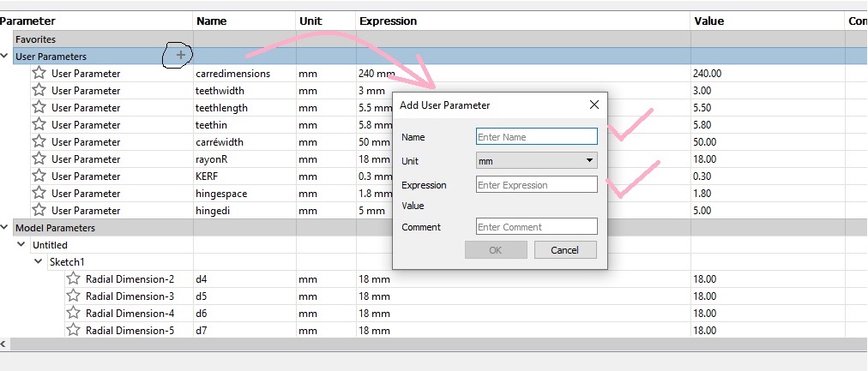This screenshot has width=868, height=371.
Task: Click the star next to hingespace
Action: coord(39,194)
